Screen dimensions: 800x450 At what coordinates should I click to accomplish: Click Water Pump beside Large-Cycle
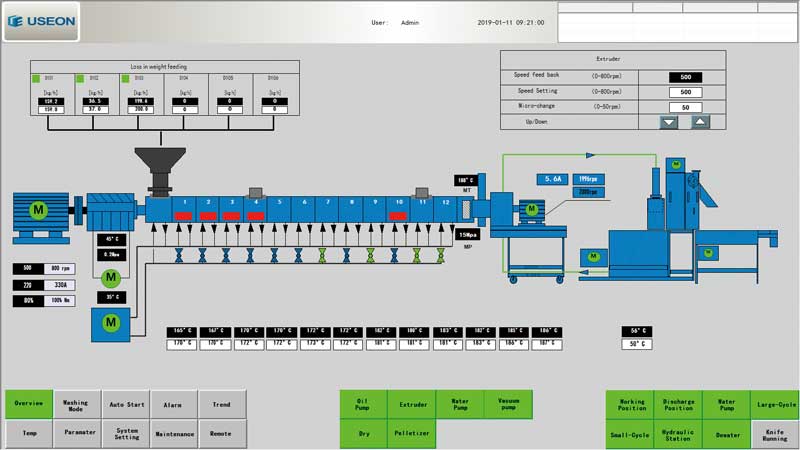click(x=727, y=405)
